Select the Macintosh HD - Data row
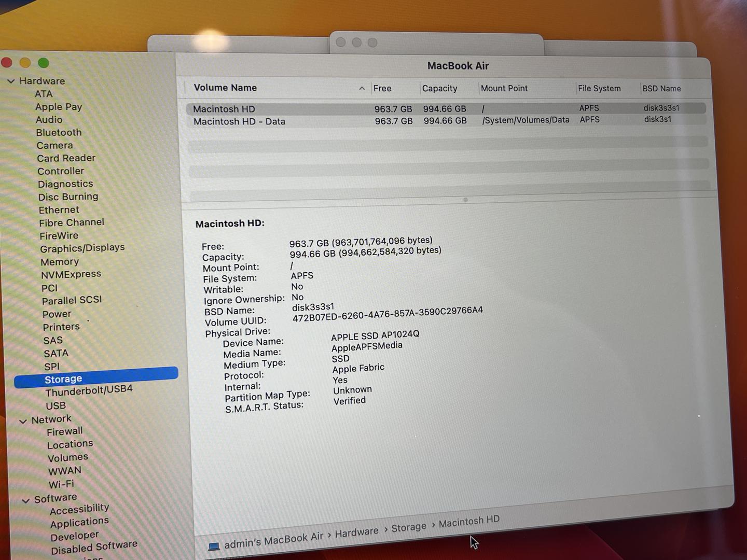Viewport: 747px width, 560px height. pos(446,121)
